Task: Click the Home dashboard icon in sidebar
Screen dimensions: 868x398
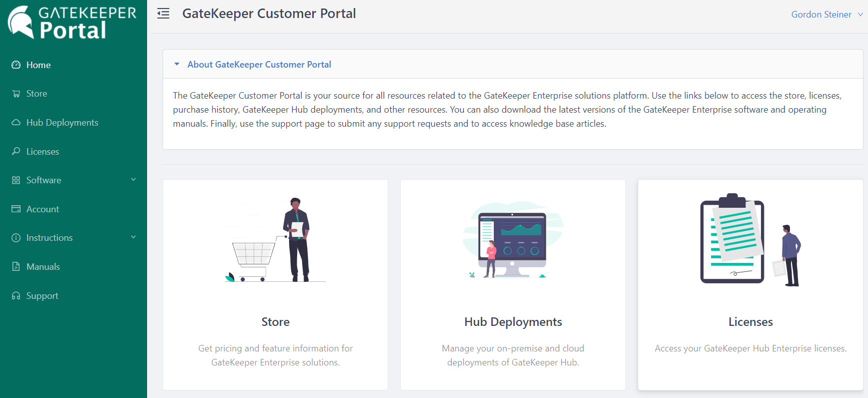Action: pos(16,65)
